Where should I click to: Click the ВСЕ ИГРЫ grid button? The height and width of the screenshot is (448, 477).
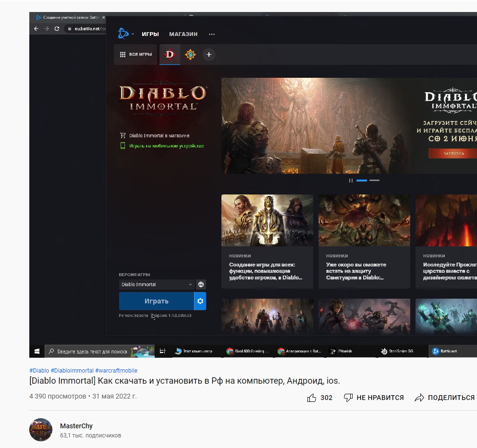(136, 55)
